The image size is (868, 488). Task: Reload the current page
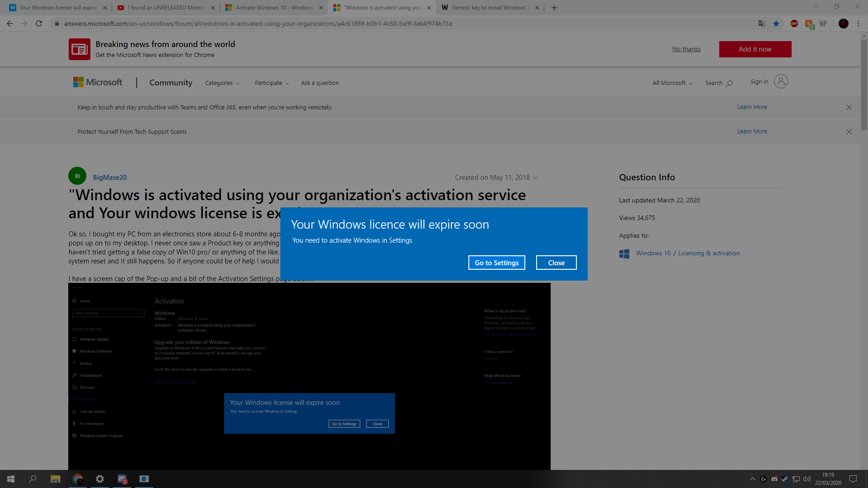pyautogui.click(x=39, y=23)
